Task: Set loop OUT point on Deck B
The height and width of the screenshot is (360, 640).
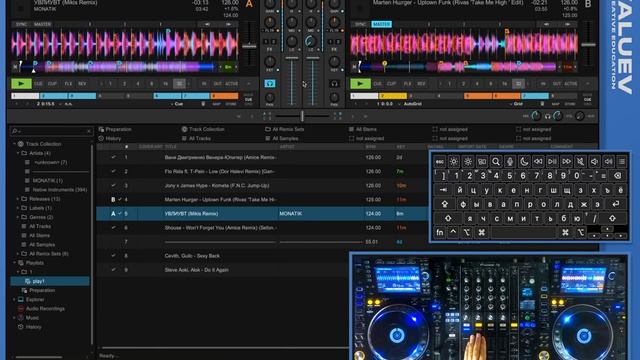Action: (x=557, y=84)
